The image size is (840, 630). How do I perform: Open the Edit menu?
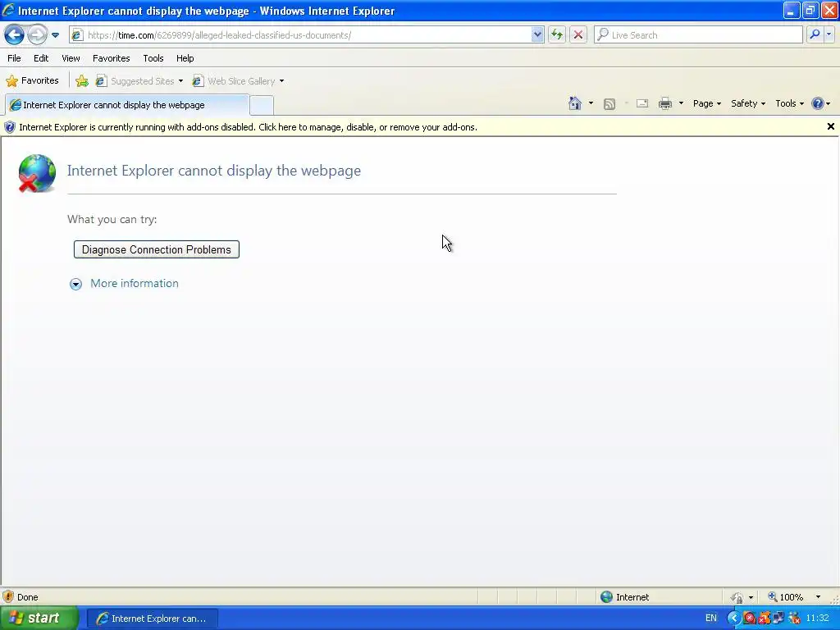pyautogui.click(x=41, y=58)
